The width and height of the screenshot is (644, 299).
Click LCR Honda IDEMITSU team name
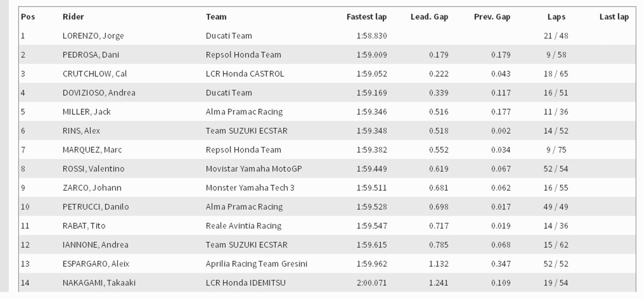click(x=246, y=283)
